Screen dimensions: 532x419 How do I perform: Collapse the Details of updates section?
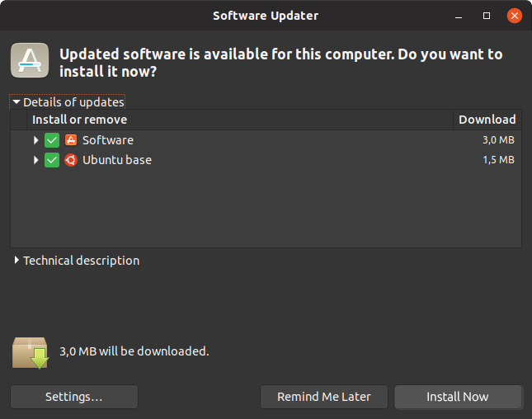pyautogui.click(x=68, y=102)
